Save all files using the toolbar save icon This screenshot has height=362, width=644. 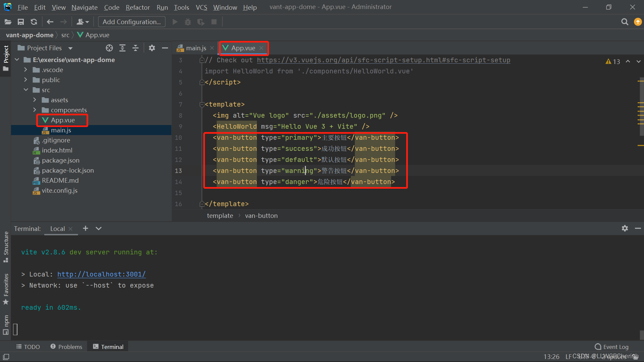[20, 21]
